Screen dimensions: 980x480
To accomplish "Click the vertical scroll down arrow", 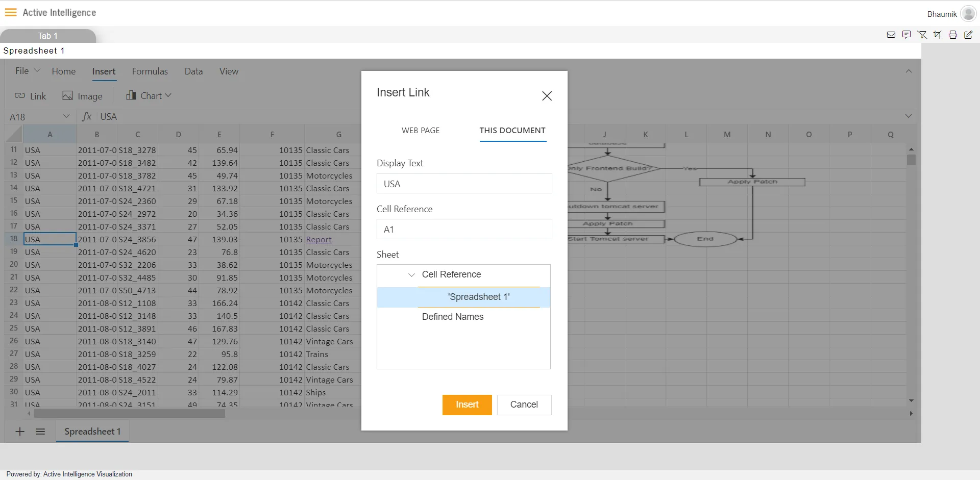I will 911,401.
